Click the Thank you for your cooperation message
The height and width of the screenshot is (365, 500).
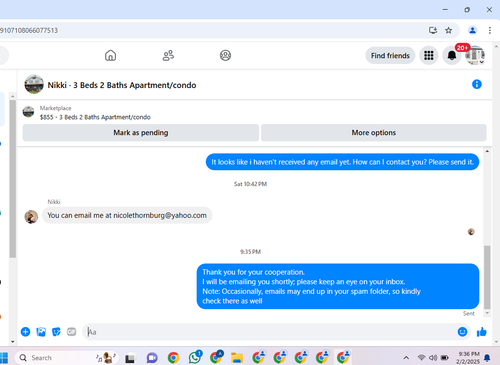tap(338, 286)
